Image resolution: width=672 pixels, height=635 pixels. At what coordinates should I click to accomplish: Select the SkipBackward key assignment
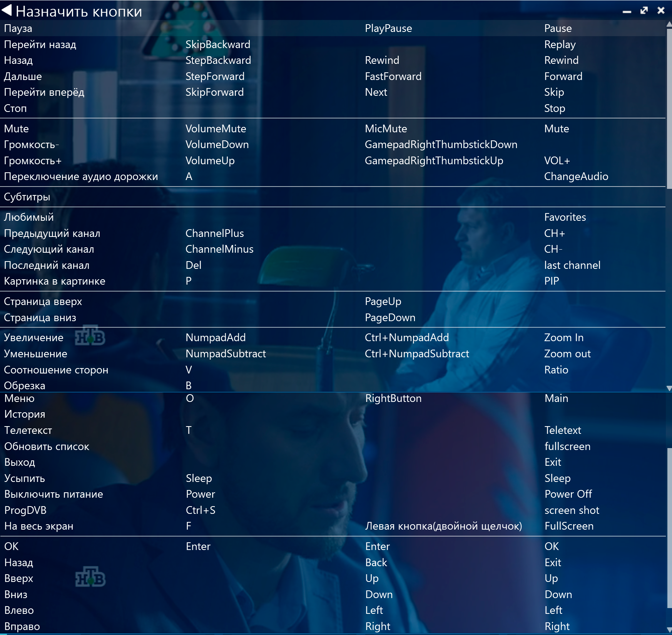pos(217,45)
